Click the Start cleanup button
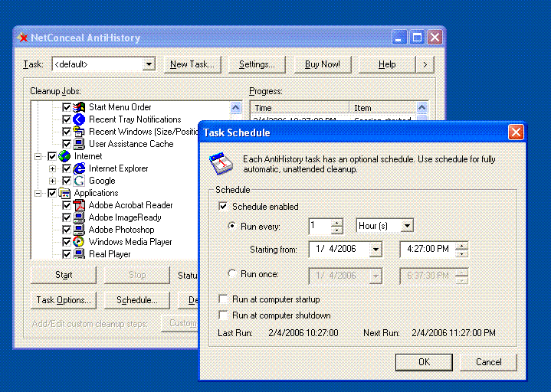The width and height of the screenshot is (551, 392). (64, 275)
